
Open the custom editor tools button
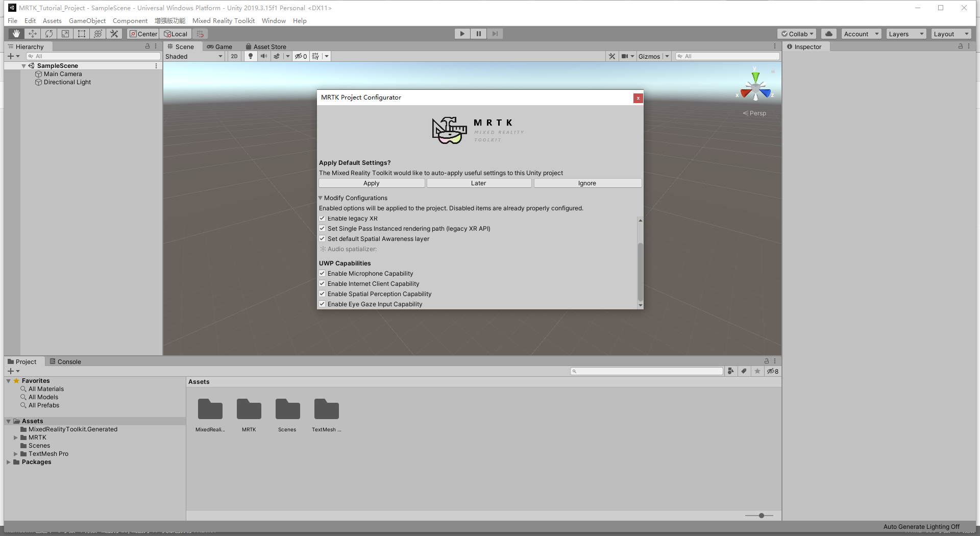(114, 34)
